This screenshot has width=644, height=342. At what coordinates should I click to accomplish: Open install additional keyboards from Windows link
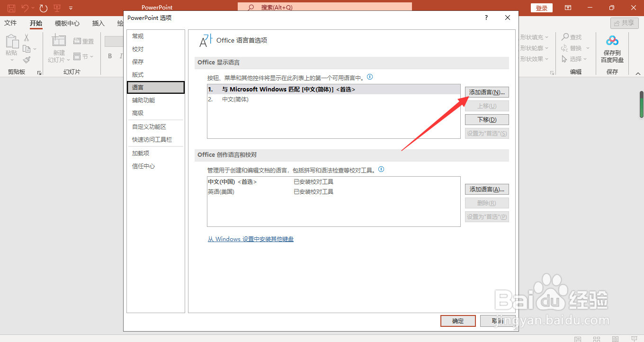coord(250,239)
